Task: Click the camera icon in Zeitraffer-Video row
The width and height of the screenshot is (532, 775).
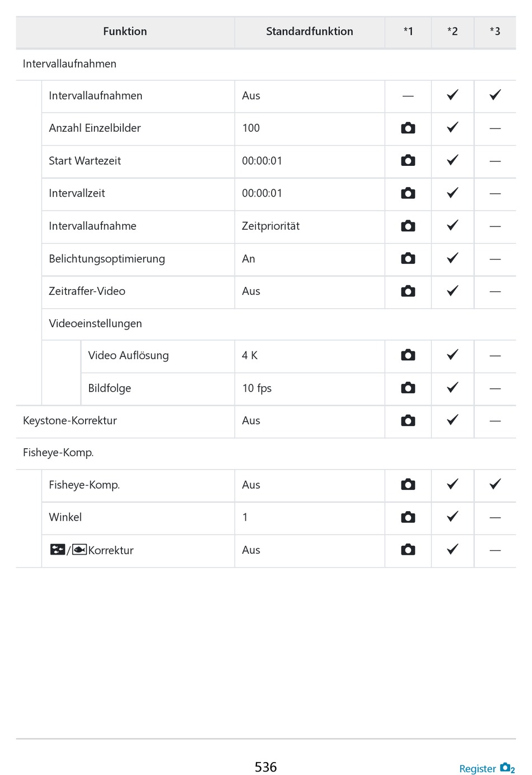Action: pyautogui.click(x=408, y=291)
